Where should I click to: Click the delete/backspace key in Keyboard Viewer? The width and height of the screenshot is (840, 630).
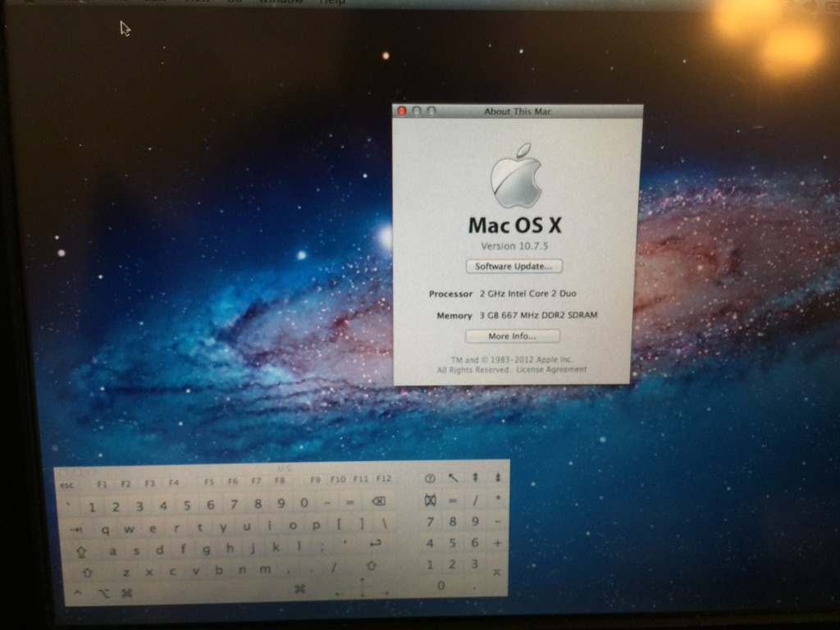pos(378,501)
